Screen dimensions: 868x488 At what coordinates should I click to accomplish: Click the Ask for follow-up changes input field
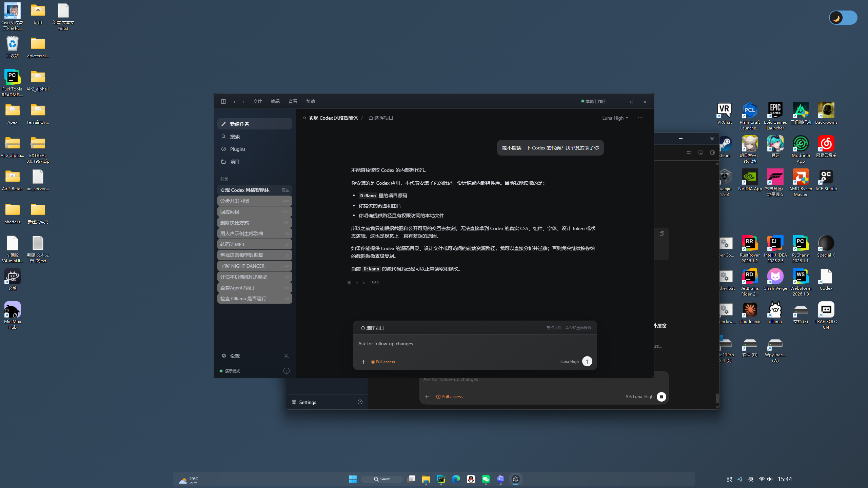475,344
